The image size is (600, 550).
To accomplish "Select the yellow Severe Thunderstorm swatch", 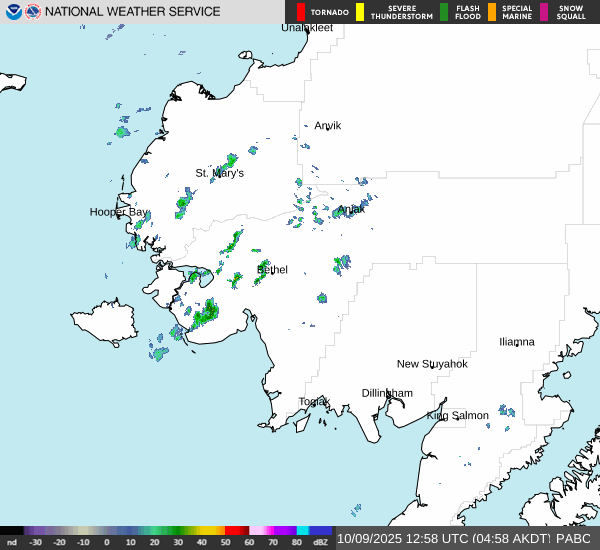I will click(x=360, y=12).
